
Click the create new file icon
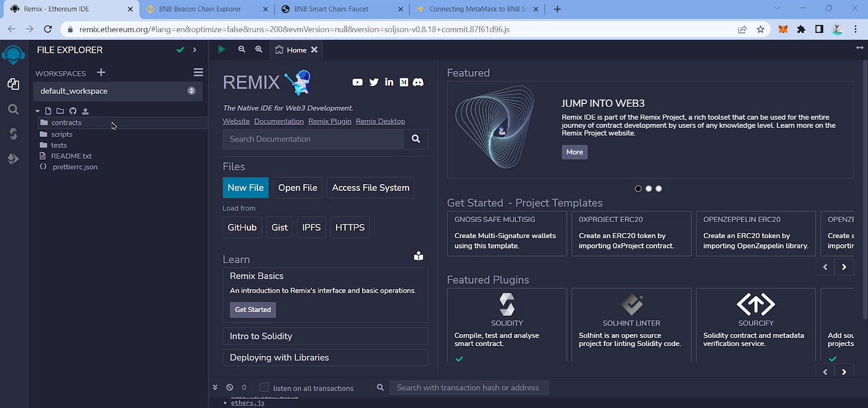(48, 111)
